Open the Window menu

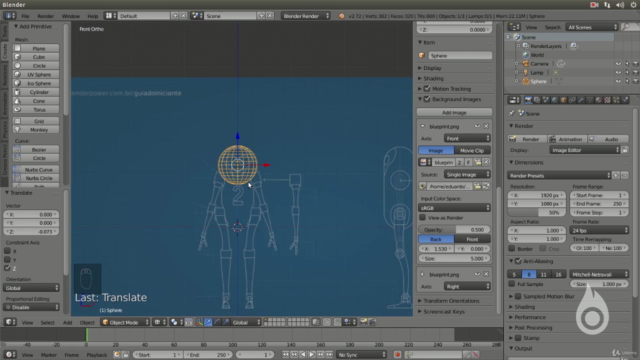pyautogui.click(x=71, y=16)
